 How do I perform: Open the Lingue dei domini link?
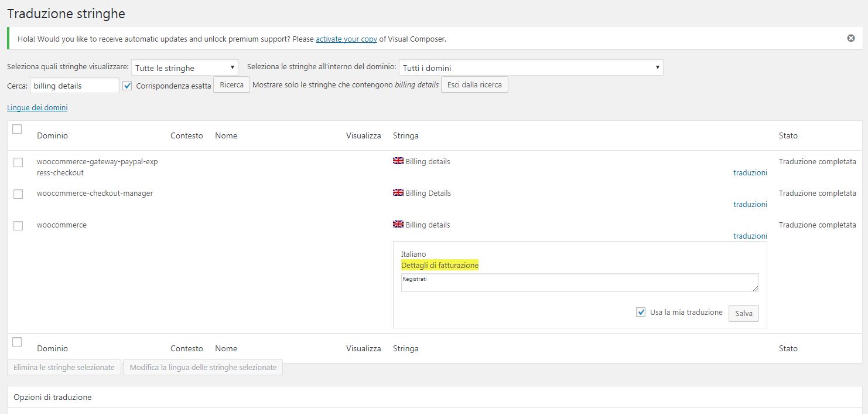coord(37,108)
